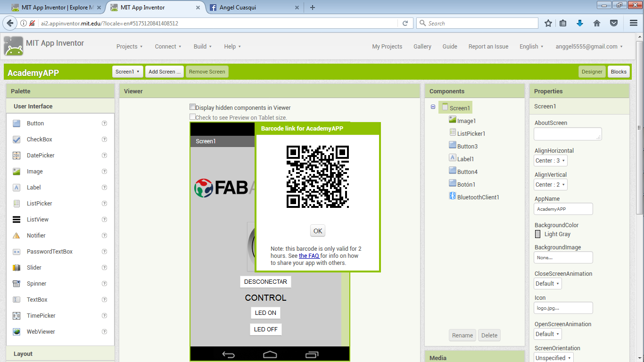Select the Image palette icon
This screenshot has width=644, height=362.
[x=17, y=172]
